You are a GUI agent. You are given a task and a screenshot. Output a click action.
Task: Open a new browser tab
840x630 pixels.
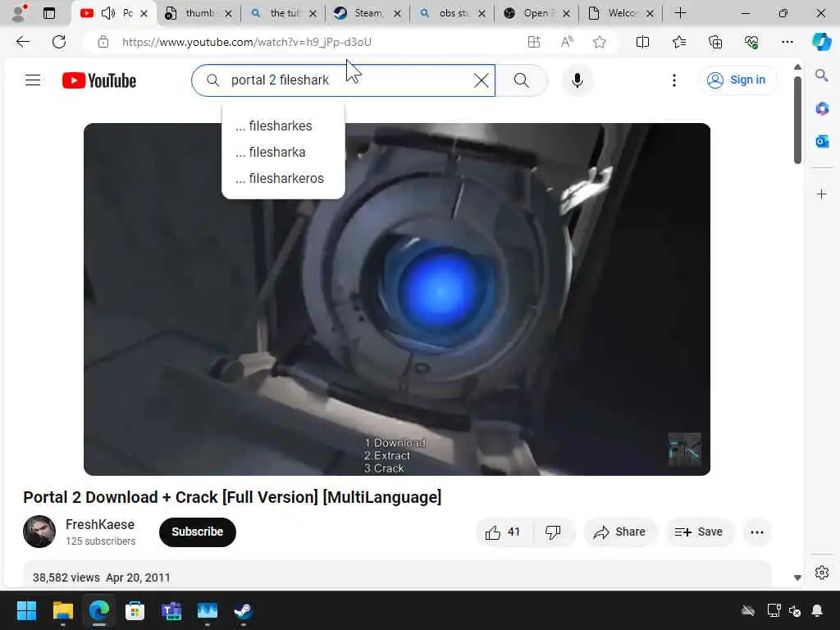click(x=680, y=13)
